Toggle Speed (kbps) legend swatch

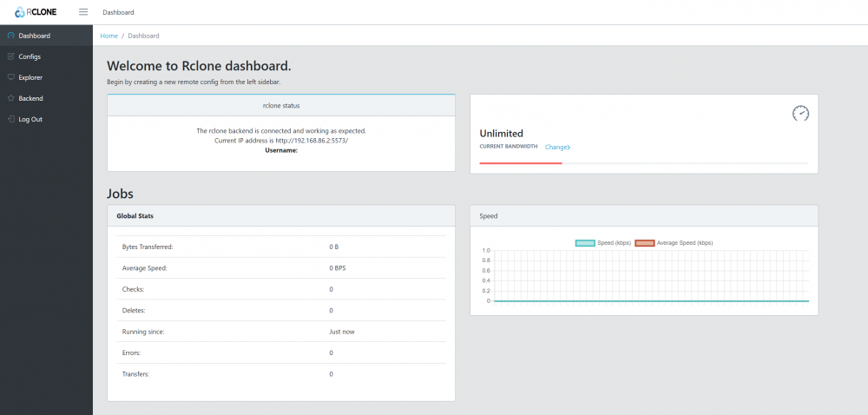[585, 243]
